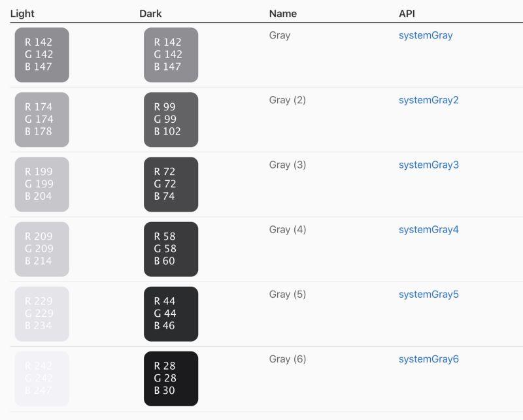Select the light Gray (2) swatch R 174

(42, 120)
